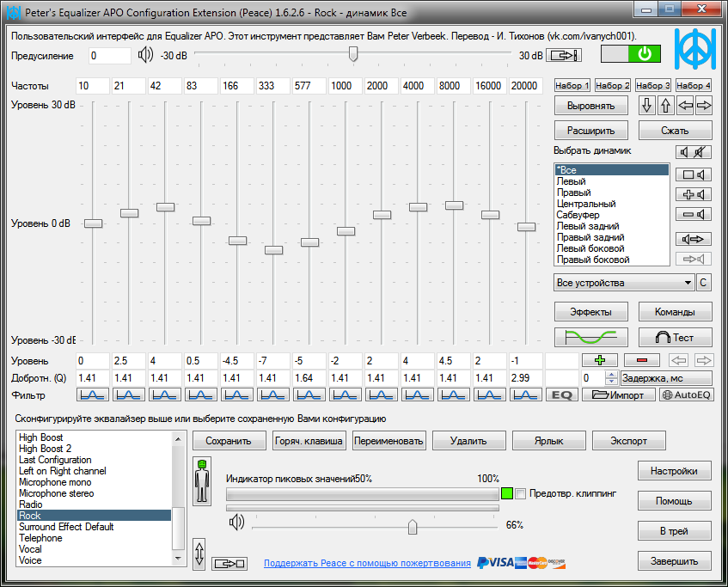
Task: Add a band with green plus
Action: pyautogui.click(x=600, y=360)
